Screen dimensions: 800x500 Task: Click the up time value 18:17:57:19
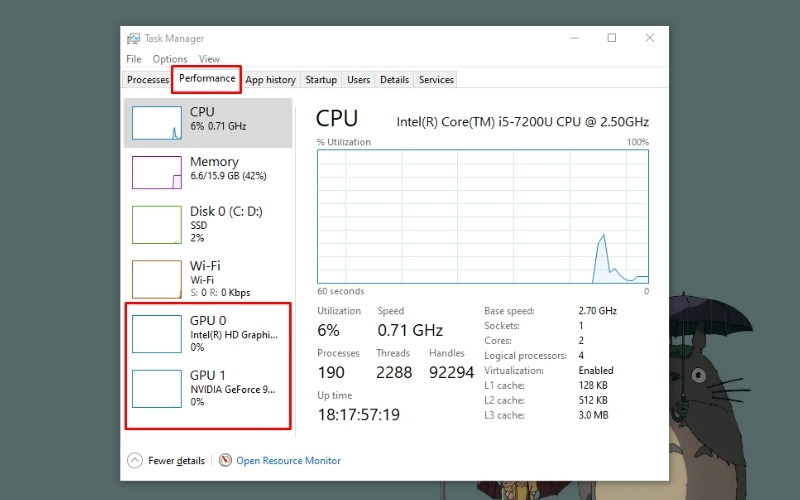click(x=359, y=415)
